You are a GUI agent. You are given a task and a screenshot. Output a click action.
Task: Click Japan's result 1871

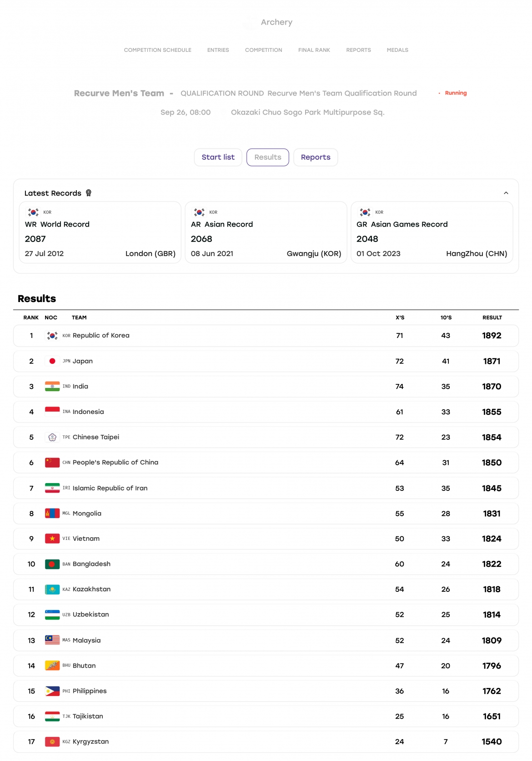coord(492,361)
